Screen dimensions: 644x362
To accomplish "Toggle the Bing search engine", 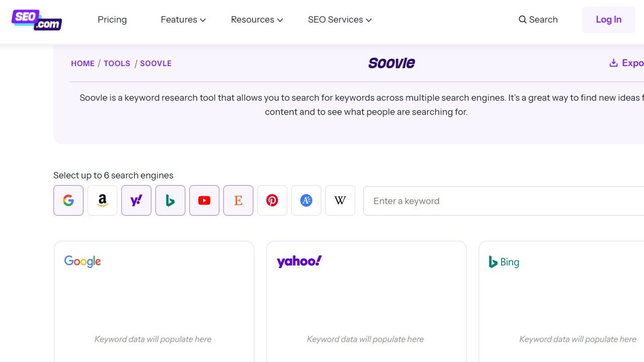I will pos(170,200).
